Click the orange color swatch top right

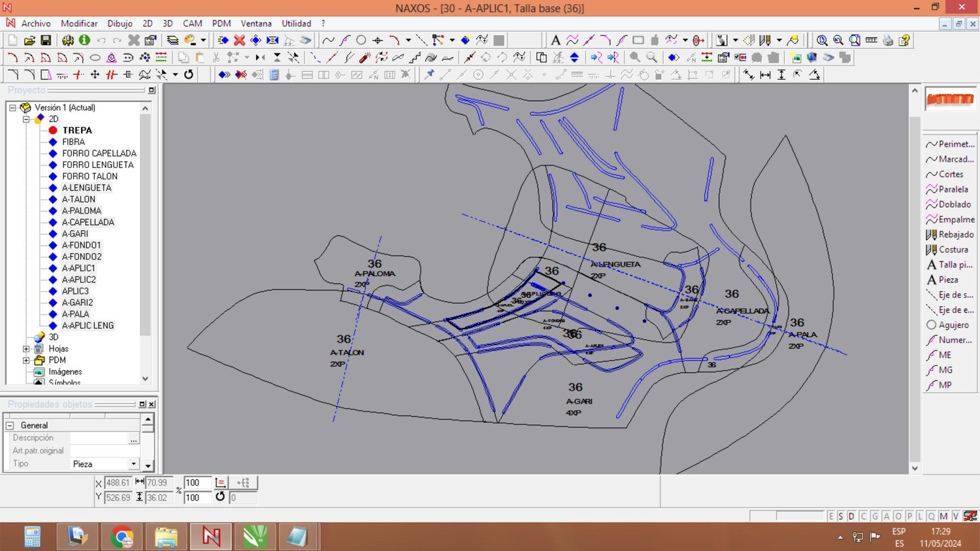(x=950, y=99)
